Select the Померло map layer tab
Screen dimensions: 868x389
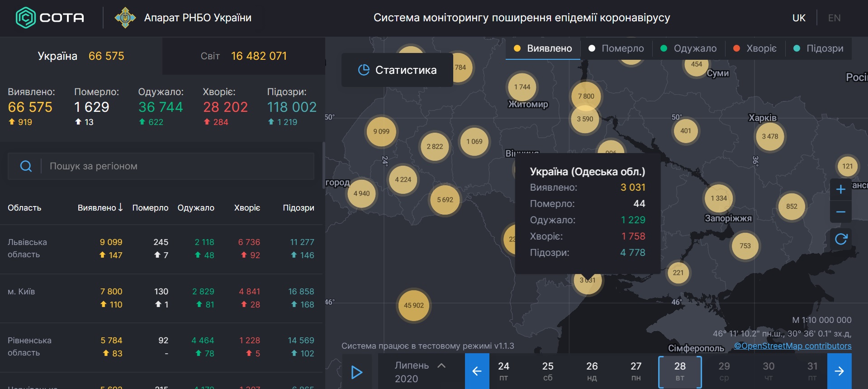(x=617, y=48)
